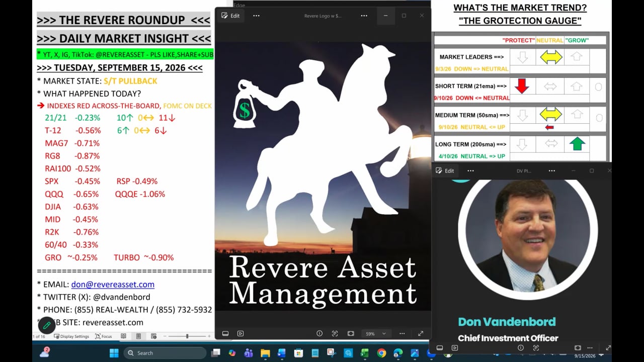Click the 9/15/2026 date in system tray

pos(584,356)
